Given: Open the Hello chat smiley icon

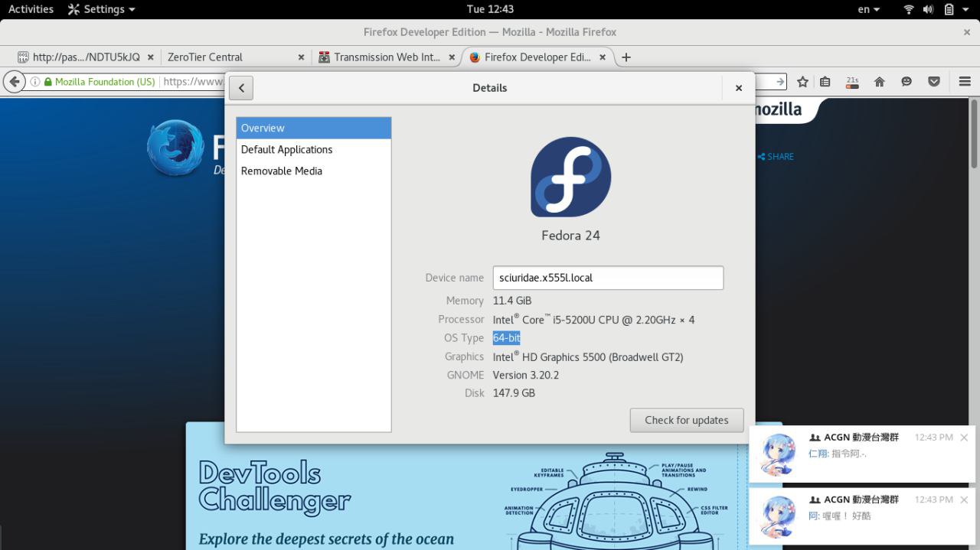Looking at the screenshot, I should pyautogui.click(x=906, y=82).
